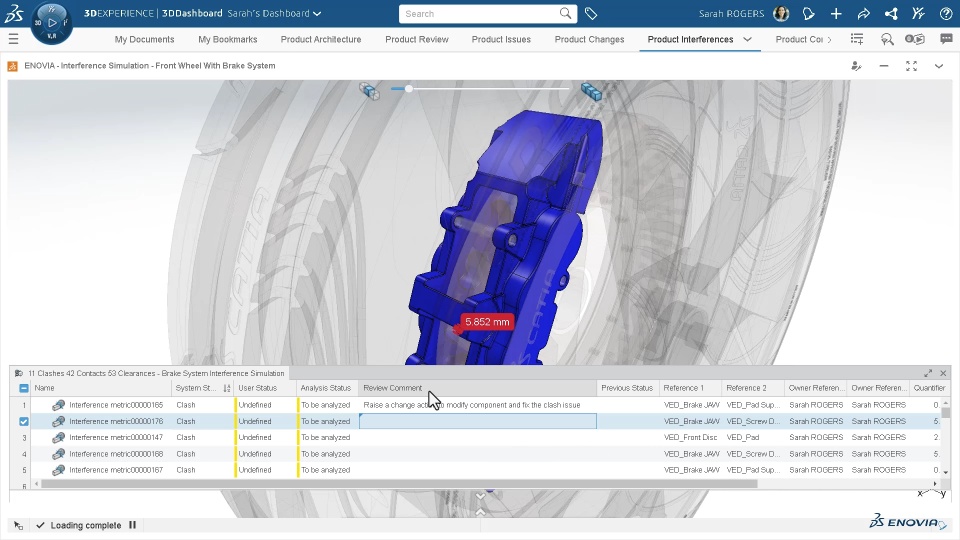Switch to Product Issues tab

pyautogui.click(x=501, y=39)
